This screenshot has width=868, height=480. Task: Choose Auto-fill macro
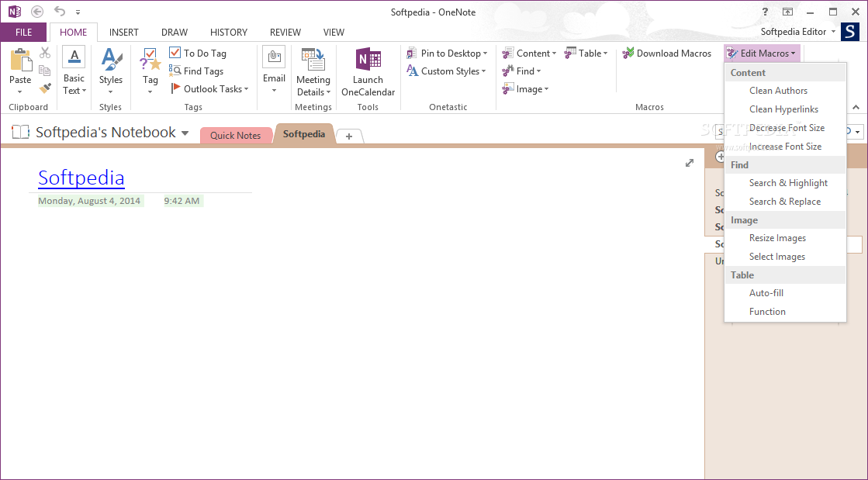785,293
